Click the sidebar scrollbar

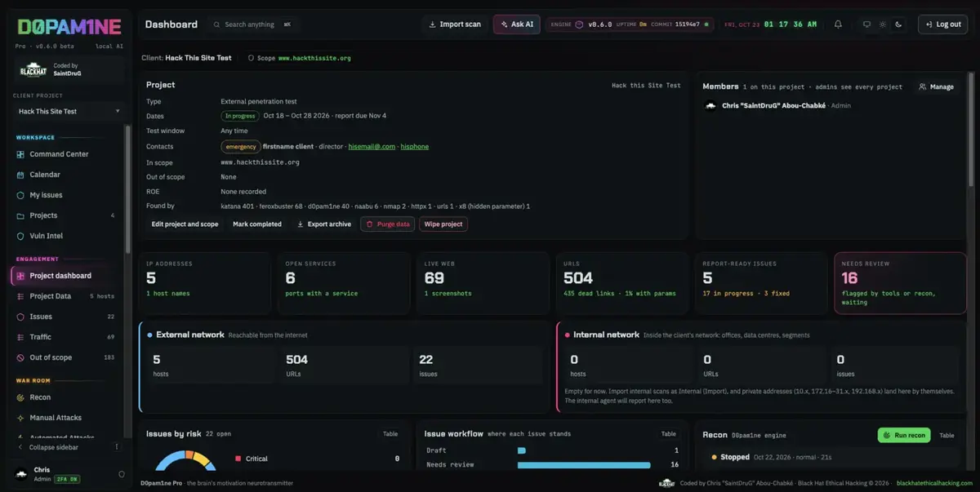[x=127, y=188]
